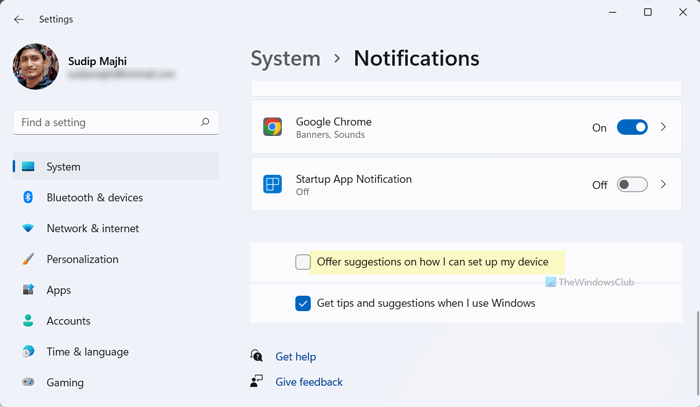
Task: Click the Gaming controller icon
Action: [28, 383]
